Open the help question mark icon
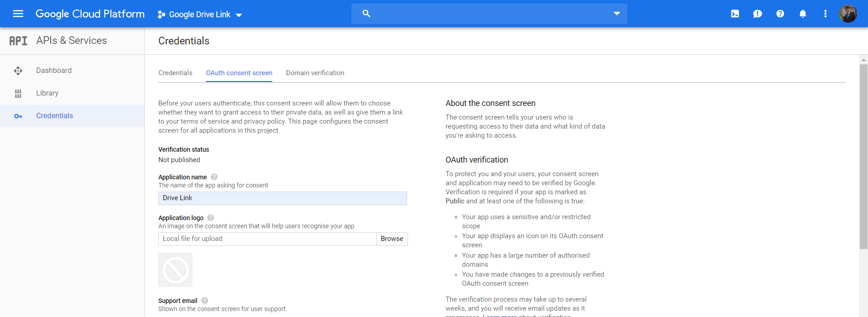This screenshot has height=317, width=868. point(780,14)
